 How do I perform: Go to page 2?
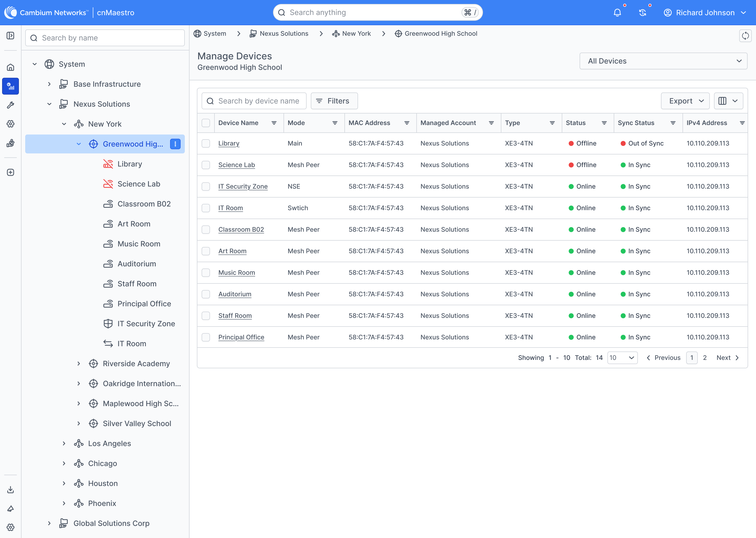click(705, 358)
